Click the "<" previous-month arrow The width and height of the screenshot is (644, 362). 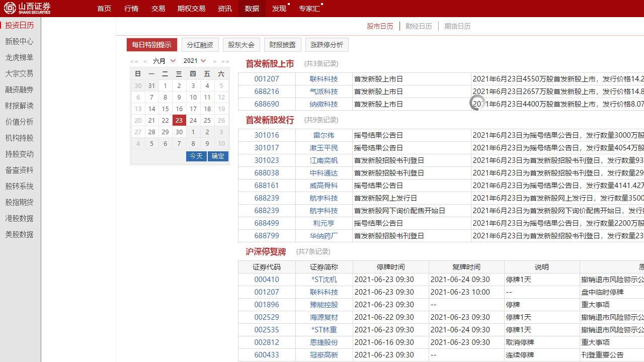(145, 61)
